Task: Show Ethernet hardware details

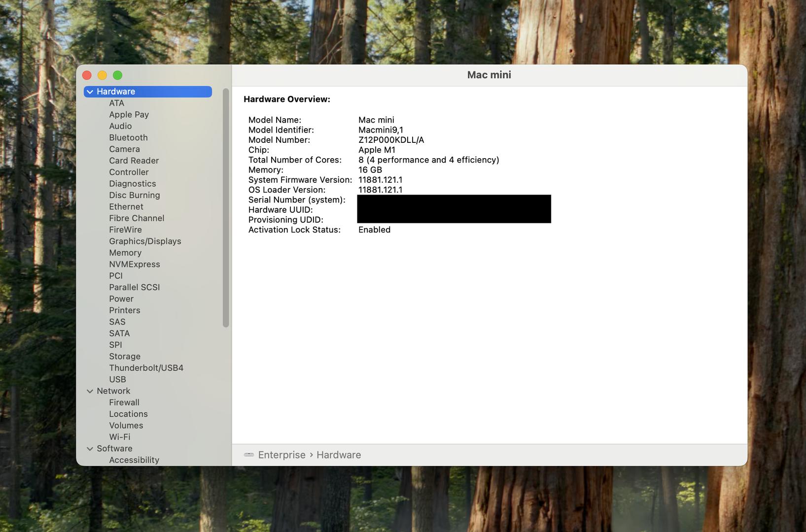Action: tap(126, 206)
